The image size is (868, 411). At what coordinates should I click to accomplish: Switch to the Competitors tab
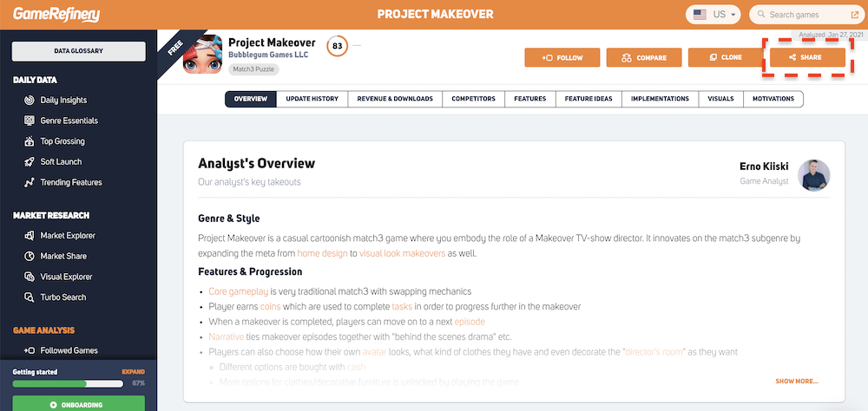coord(473,99)
